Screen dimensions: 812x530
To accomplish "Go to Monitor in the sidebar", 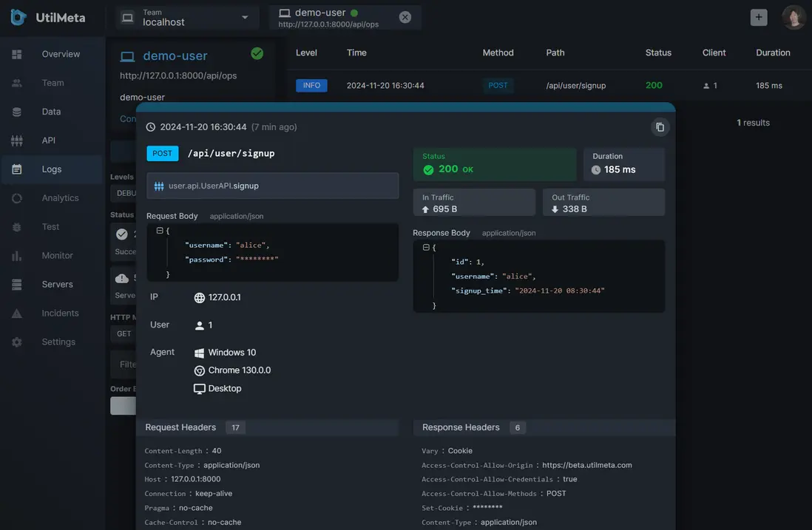I will click(57, 256).
